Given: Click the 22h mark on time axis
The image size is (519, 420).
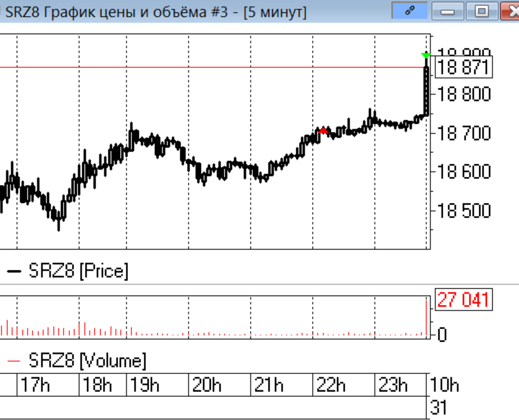Looking at the screenshot, I should 331,385.
